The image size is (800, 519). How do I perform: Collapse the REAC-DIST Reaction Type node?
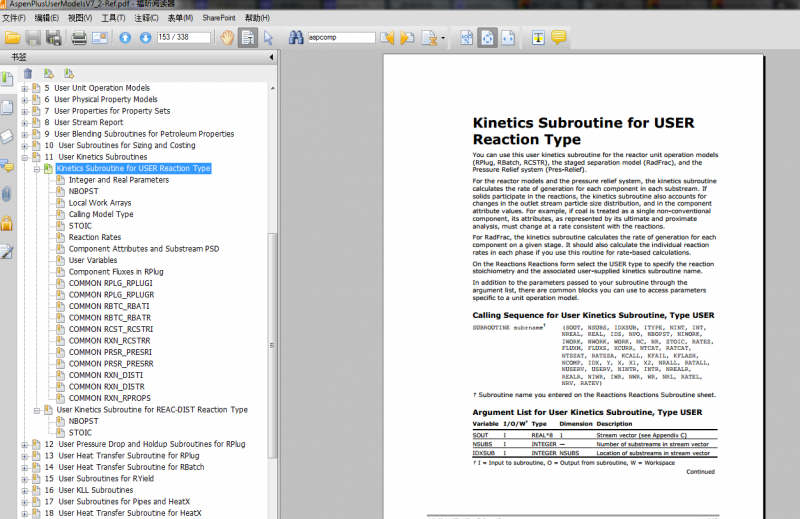(x=37, y=410)
